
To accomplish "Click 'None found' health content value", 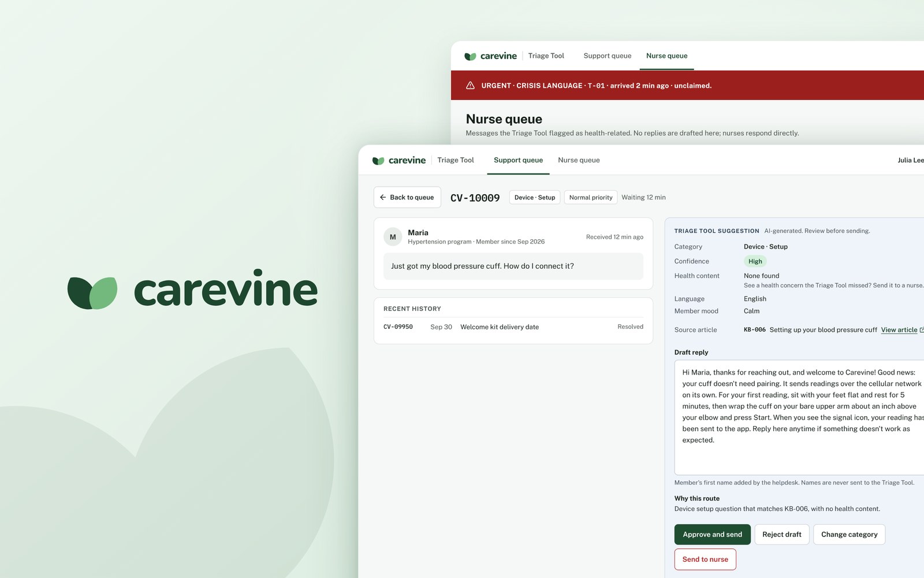I will [761, 276].
